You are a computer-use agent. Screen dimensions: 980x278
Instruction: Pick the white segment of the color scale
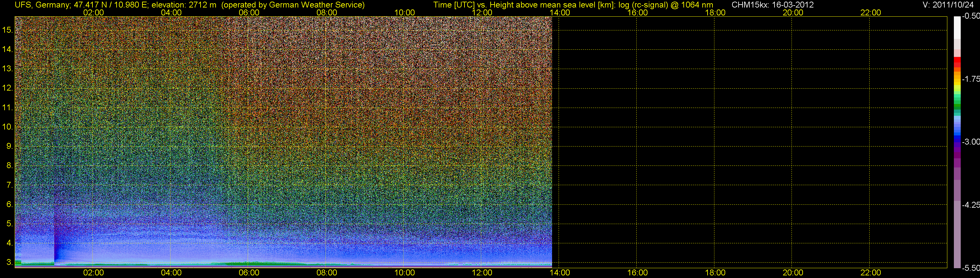pos(957,27)
